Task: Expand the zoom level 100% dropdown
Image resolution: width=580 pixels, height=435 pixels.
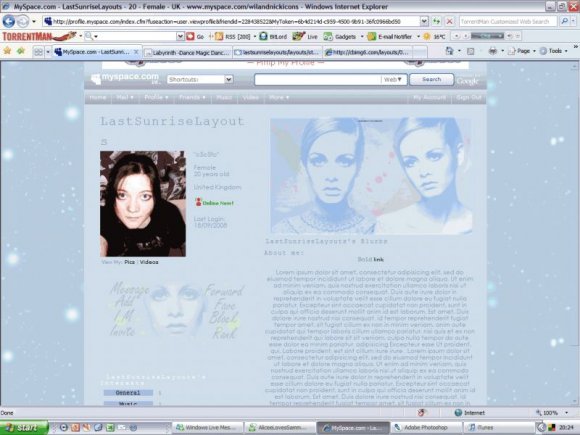Action: click(x=566, y=413)
